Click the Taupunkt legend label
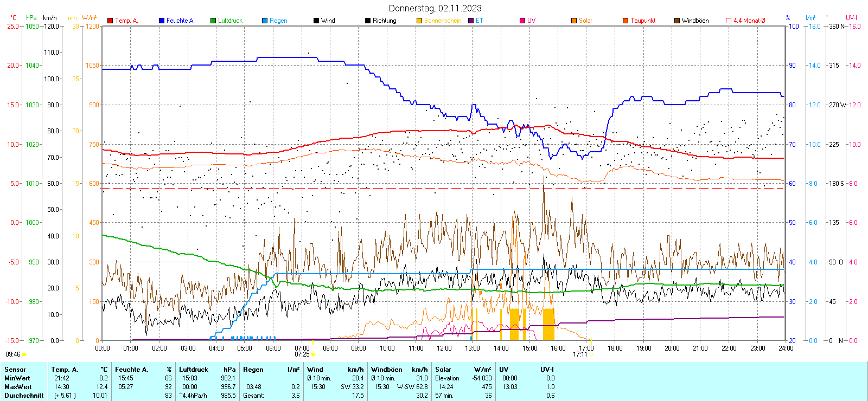This screenshot has width=868, height=401. [643, 21]
